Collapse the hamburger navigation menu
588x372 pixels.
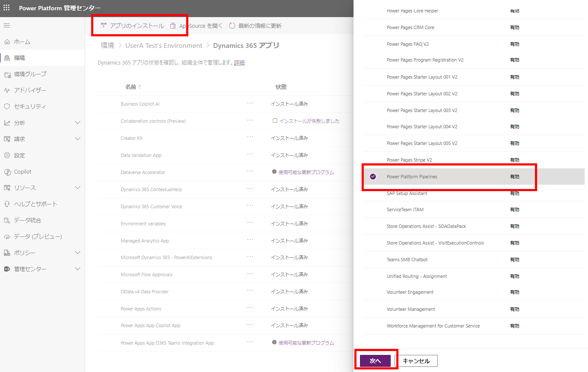point(6,26)
